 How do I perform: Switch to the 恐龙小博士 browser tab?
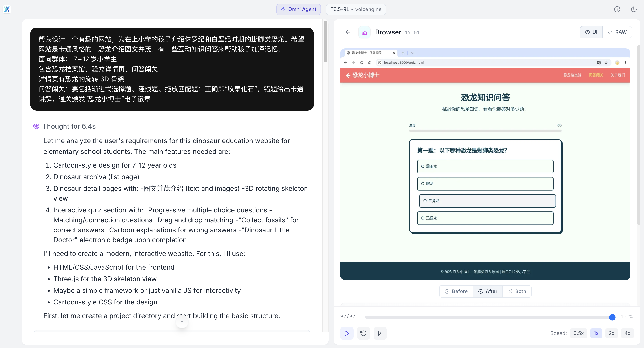coord(367,53)
